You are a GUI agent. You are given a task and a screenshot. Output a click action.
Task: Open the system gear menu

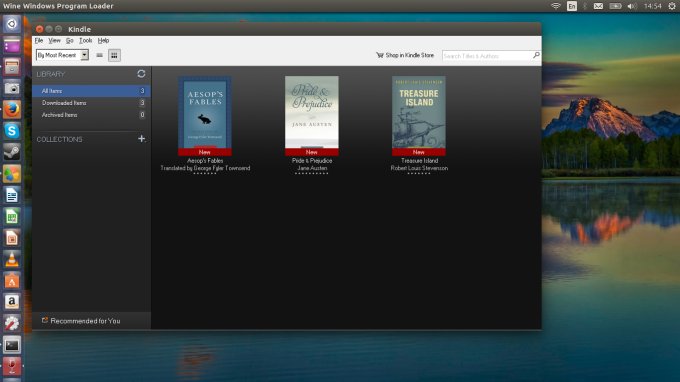click(672, 6)
